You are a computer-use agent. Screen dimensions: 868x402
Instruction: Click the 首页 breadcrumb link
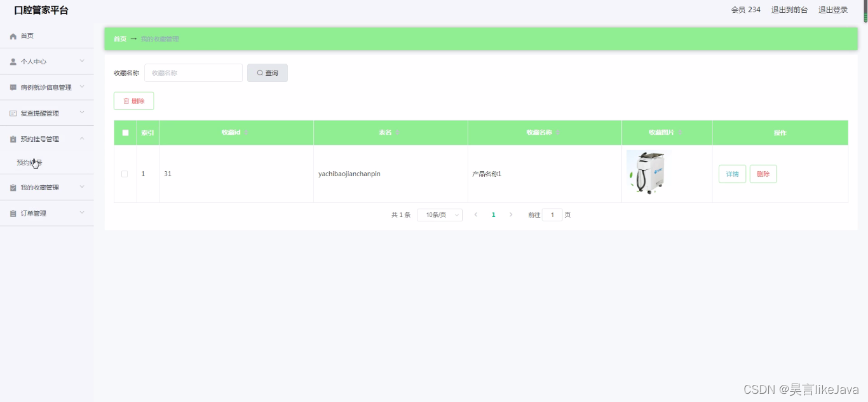120,39
